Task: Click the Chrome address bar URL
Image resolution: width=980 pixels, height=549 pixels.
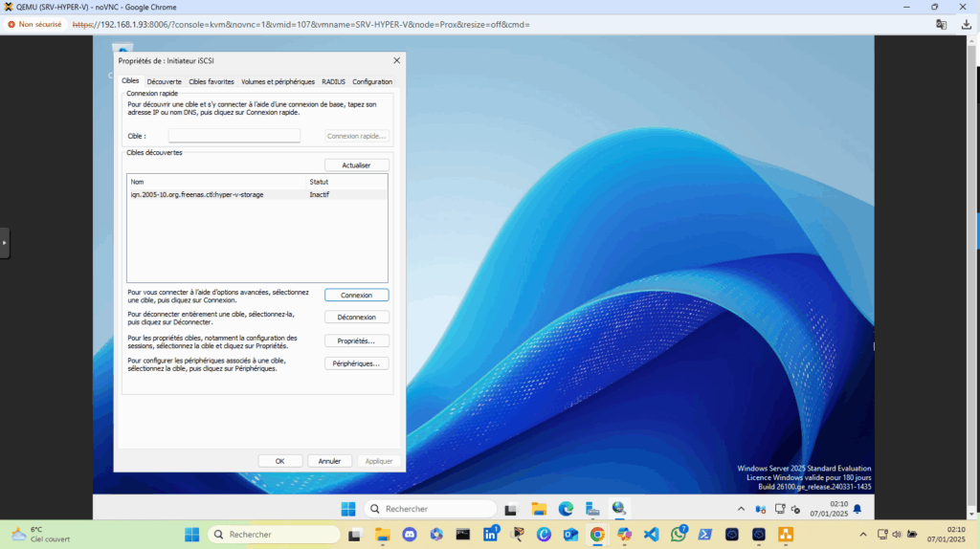Action: coord(301,24)
